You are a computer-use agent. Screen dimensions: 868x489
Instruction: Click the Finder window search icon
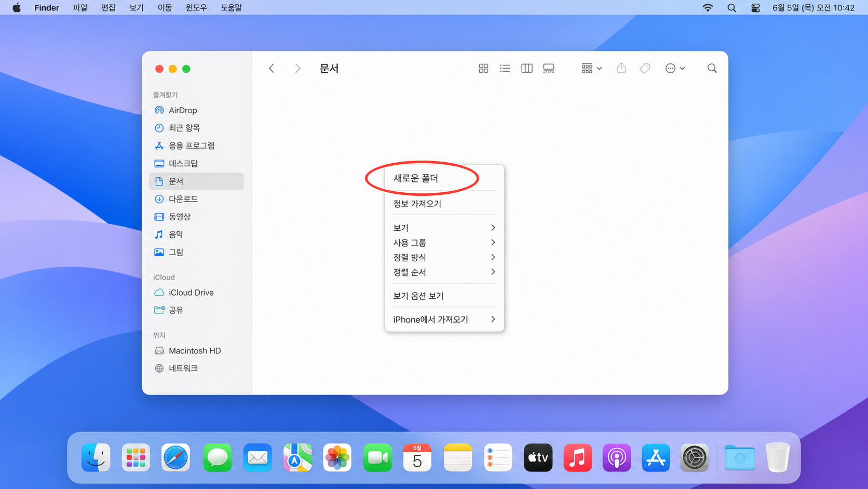(712, 69)
